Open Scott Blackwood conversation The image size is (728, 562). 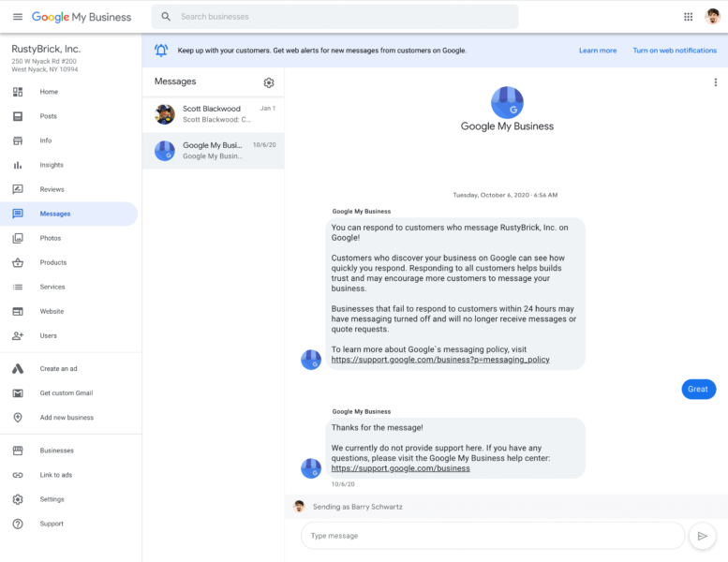[x=214, y=114]
